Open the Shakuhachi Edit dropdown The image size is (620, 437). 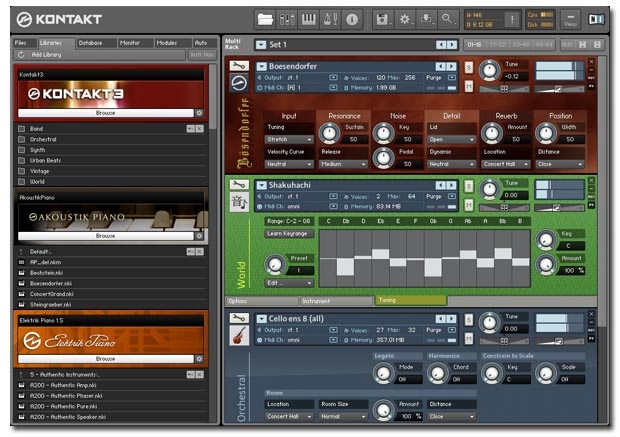[x=289, y=283]
